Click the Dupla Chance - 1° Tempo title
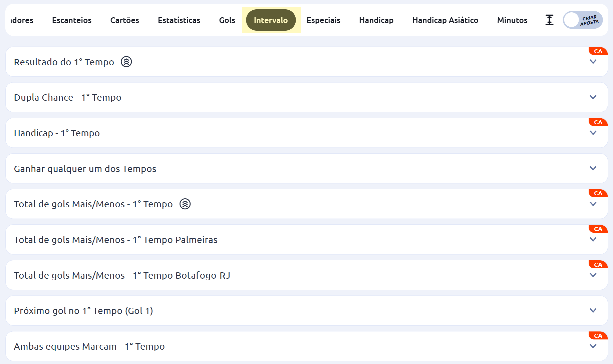This screenshot has width=613, height=364. pyautogui.click(x=68, y=97)
